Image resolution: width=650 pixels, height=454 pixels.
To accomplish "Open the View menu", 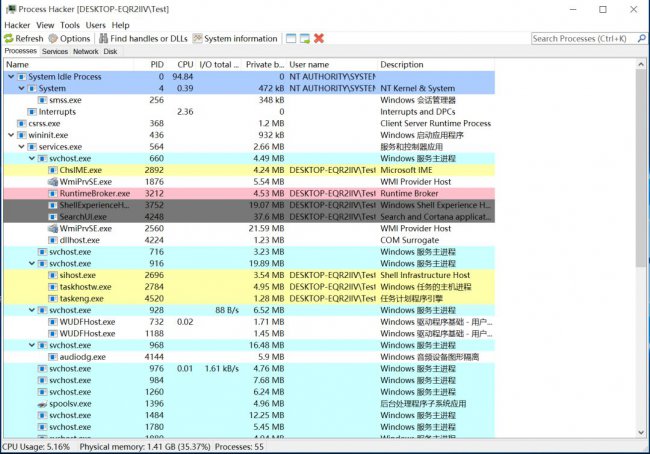I will click(x=45, y=25).
